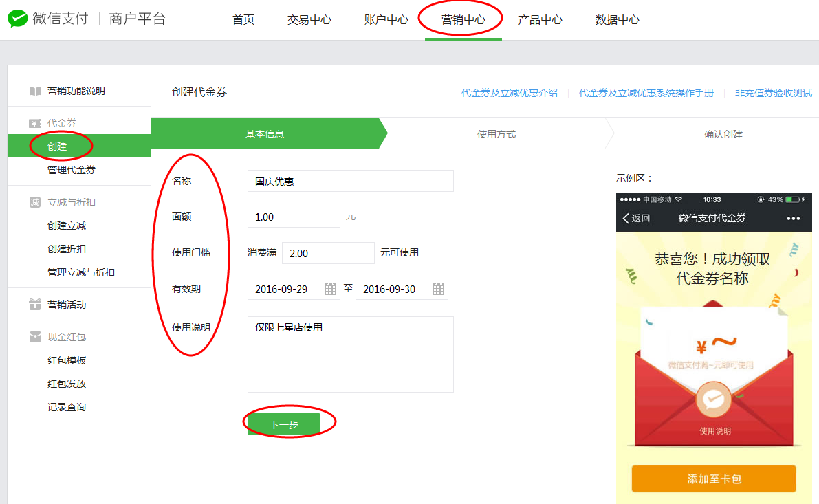Select the 营销中心 tab

click(x=463, y=20)
